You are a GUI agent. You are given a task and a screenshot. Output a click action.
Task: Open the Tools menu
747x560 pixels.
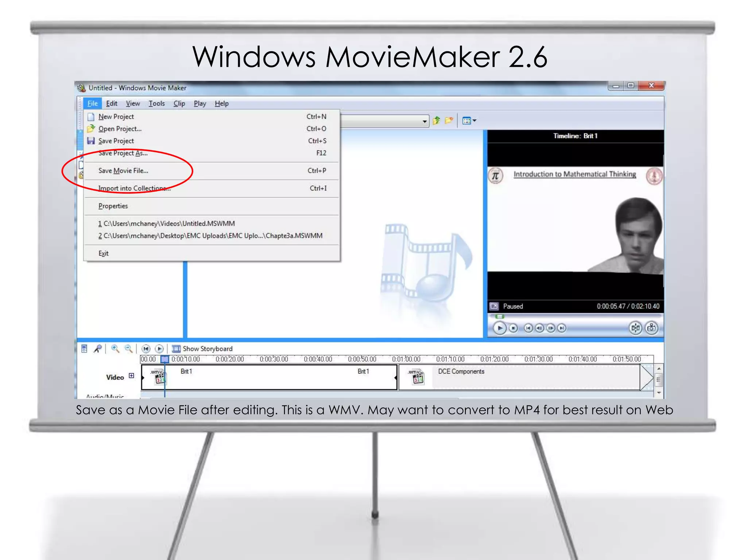click(156, 104)
